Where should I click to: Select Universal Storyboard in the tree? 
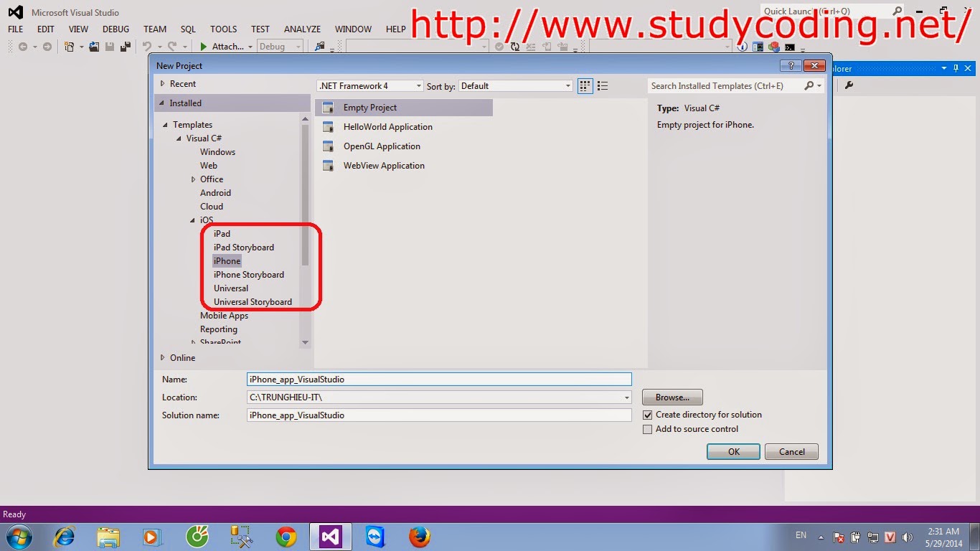point(253,302)
